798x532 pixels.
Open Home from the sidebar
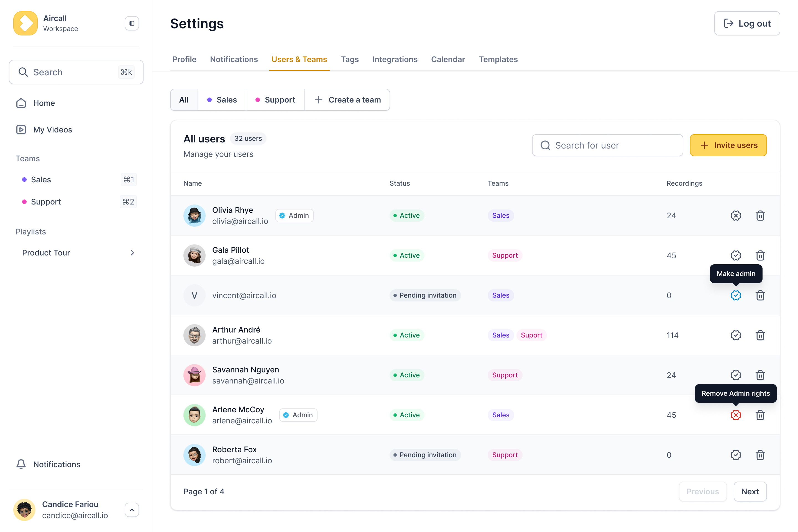[44, 103]
